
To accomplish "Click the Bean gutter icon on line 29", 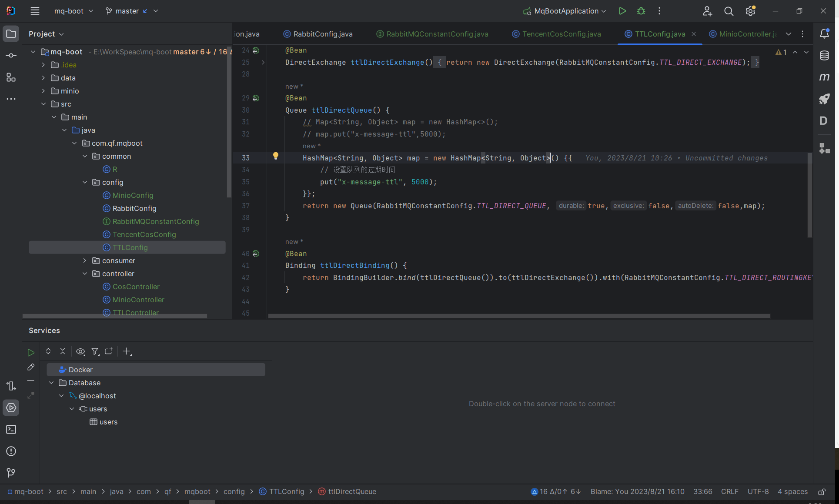I will pyautogui.click(x=256, y=98).
